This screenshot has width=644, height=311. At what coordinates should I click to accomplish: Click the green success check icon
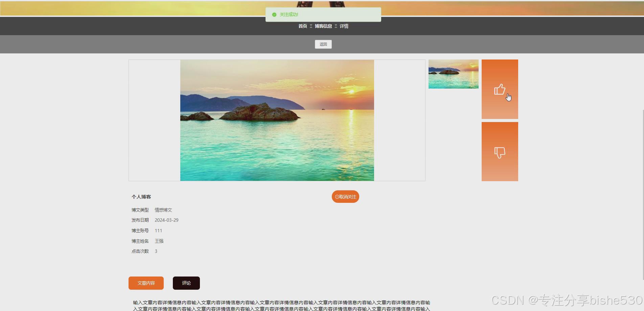(274, 15)
